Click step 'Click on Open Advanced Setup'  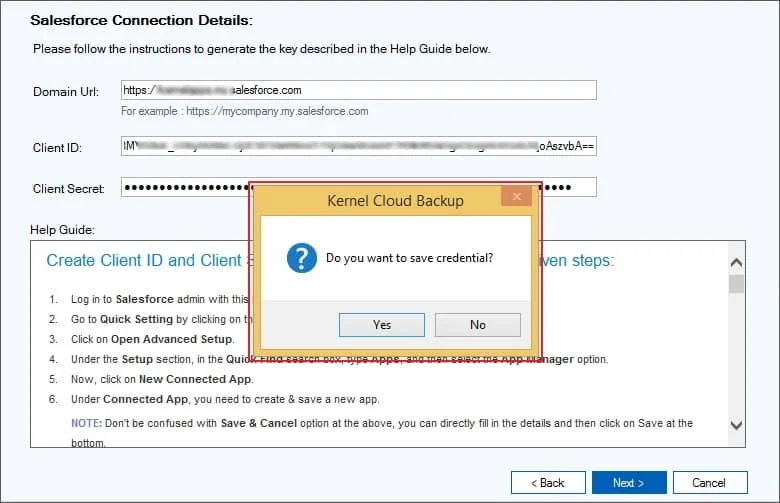[x=152, y=339]
